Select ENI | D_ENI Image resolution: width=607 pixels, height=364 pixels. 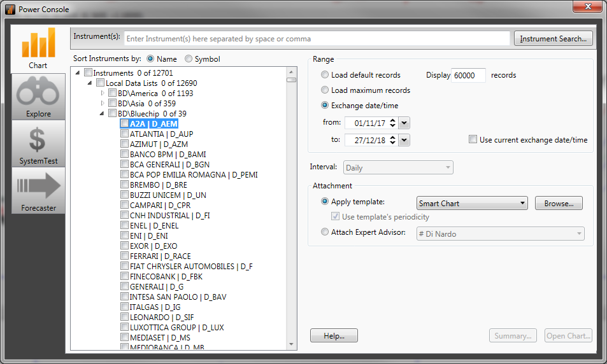pyautogui.click(x=148, y=235)
